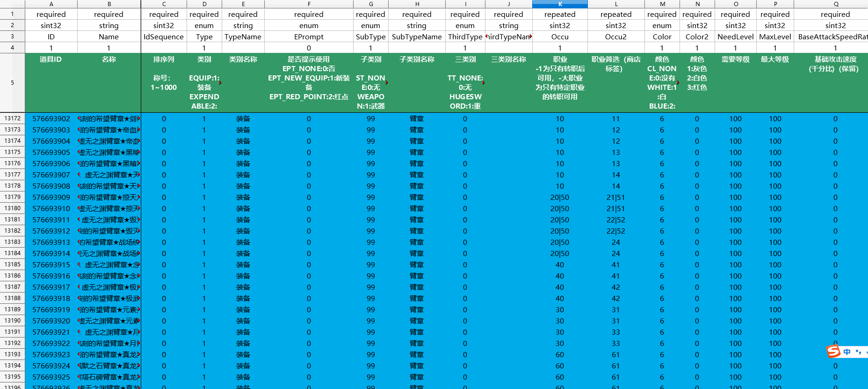Viewport: 868px width, 389px height.
Task: Click the '21|51' cell in row 13180
Action: (616, 209)
